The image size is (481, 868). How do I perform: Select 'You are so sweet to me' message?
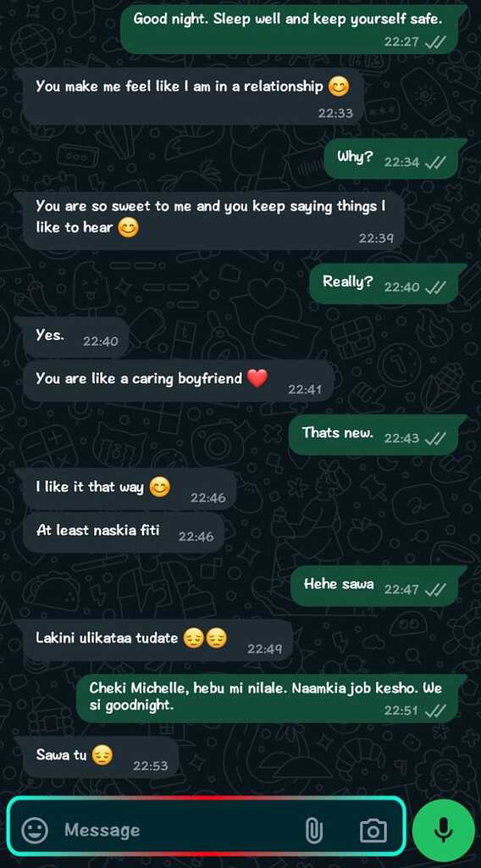pos(213,220)
